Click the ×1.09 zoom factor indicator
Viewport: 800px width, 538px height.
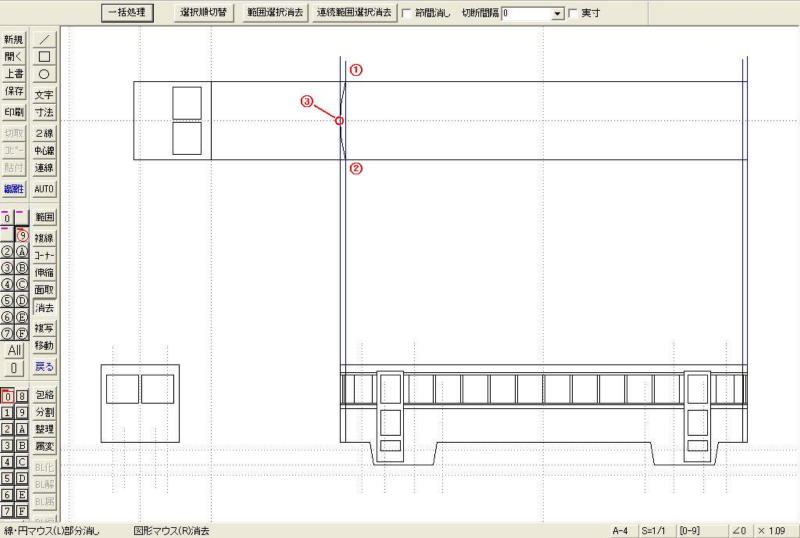[774, 531]
